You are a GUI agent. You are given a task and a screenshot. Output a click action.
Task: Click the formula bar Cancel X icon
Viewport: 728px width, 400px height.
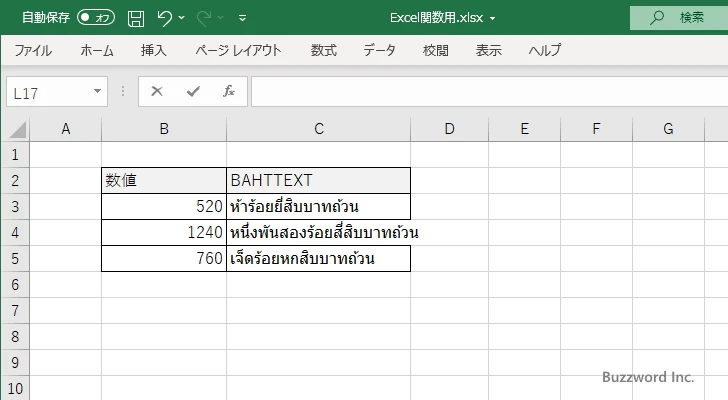pos(157,91)
